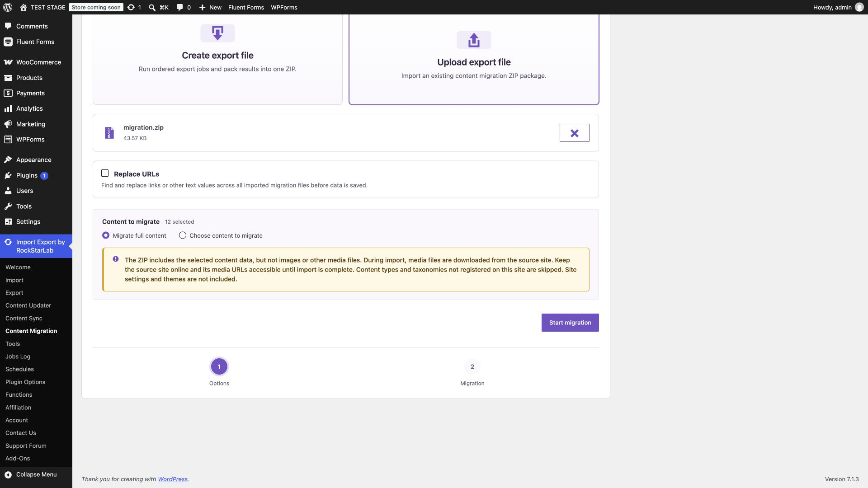Follow the WordPress footer link
868x488 pixels.
[173, 479]
